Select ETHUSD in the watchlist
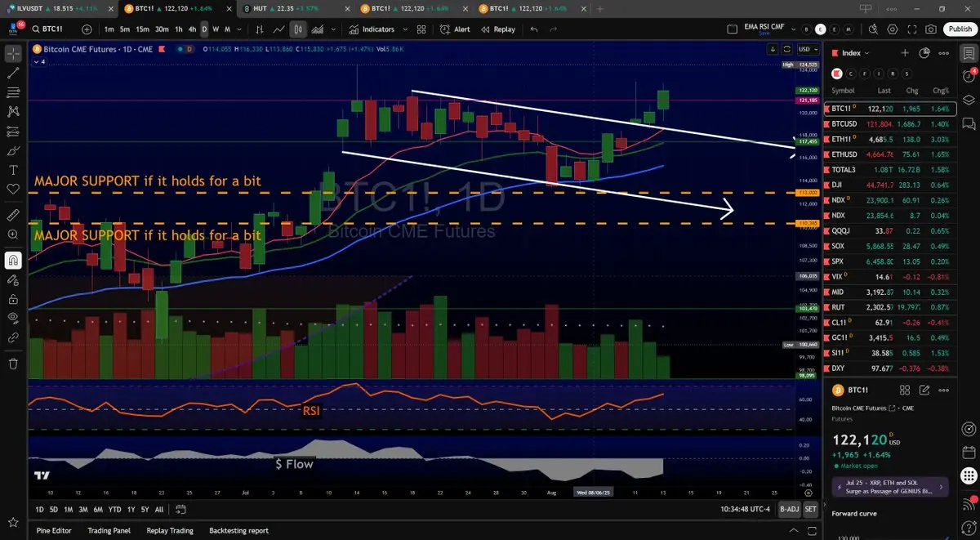Image resolution: width=980 pixels, height=540 pixels. click(889, 154)
